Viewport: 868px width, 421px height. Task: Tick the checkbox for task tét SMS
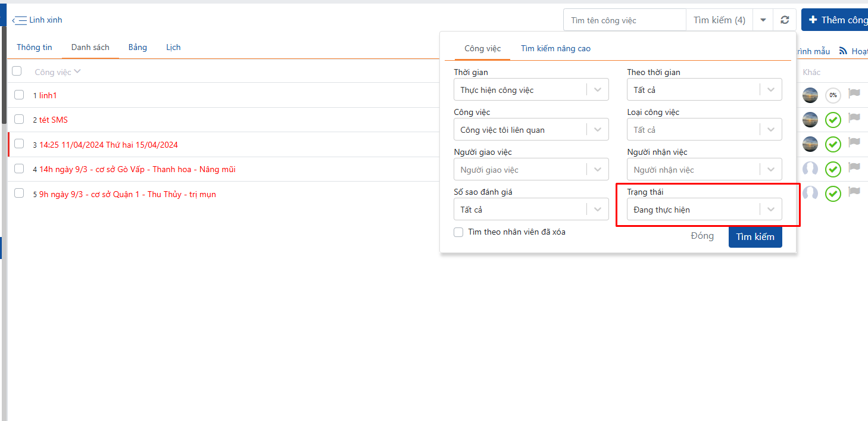tap(19, 119)
